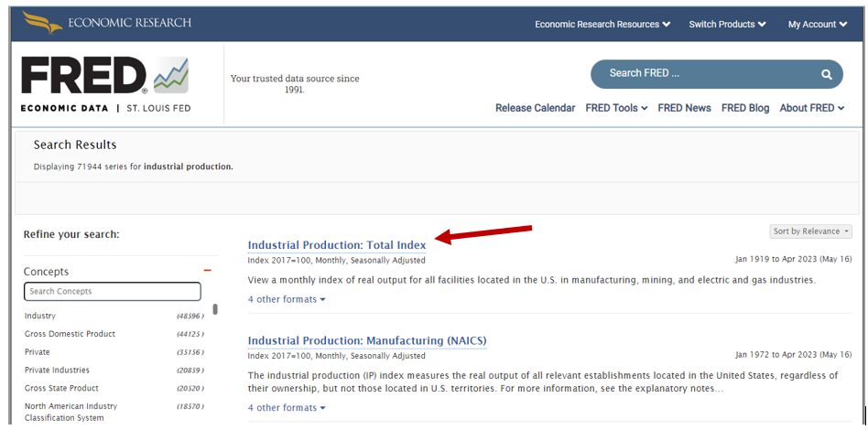Click the Search Concepts input box
The width and height of the screenshot is (868, 430).
pyautogui.click(x=113, y=291)
